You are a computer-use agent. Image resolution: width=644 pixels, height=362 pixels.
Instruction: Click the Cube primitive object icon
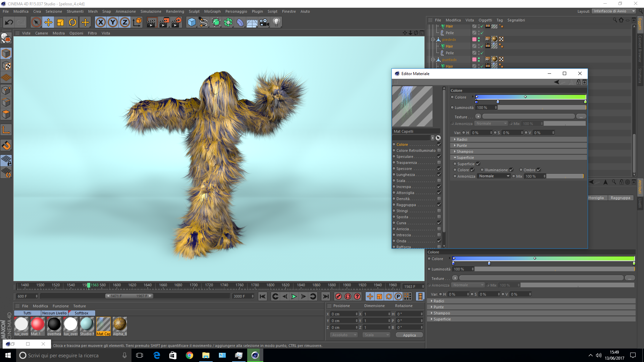pyautogui.click(x=192, y=22)
